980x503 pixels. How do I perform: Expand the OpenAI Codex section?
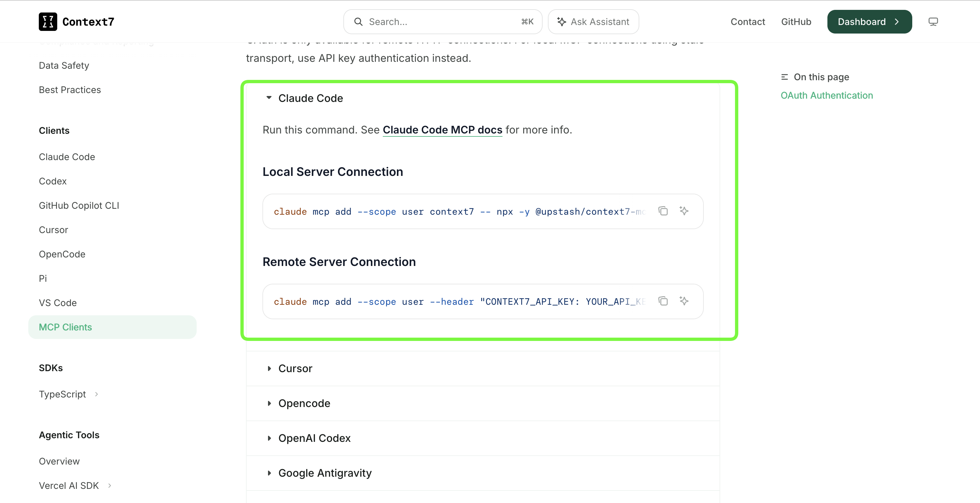pos(269,438)
